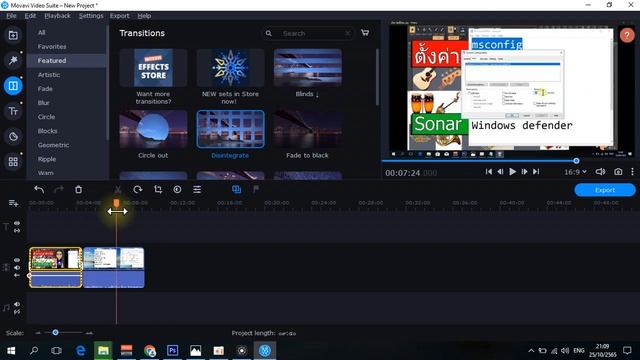
Task: Toggle link icon on title track
Action: coord(17,231)
